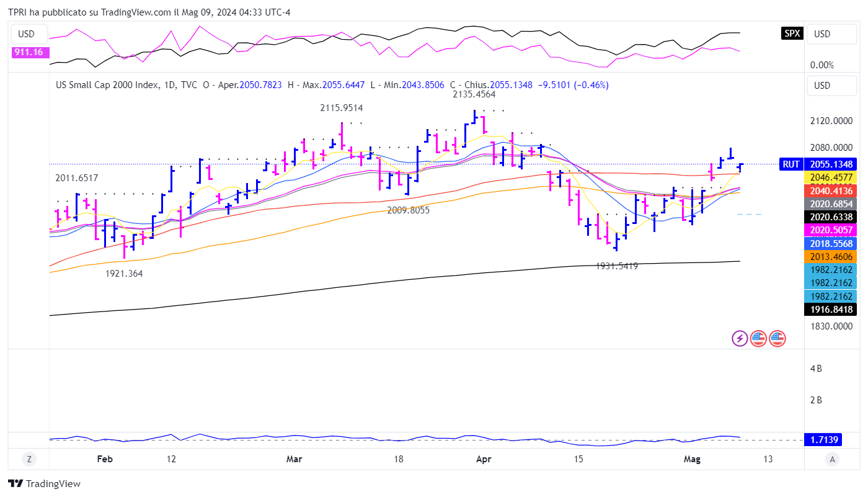Click the 1D interval label in legend
The width and height of the screenshot is (868, 497).
pos(170,85)
